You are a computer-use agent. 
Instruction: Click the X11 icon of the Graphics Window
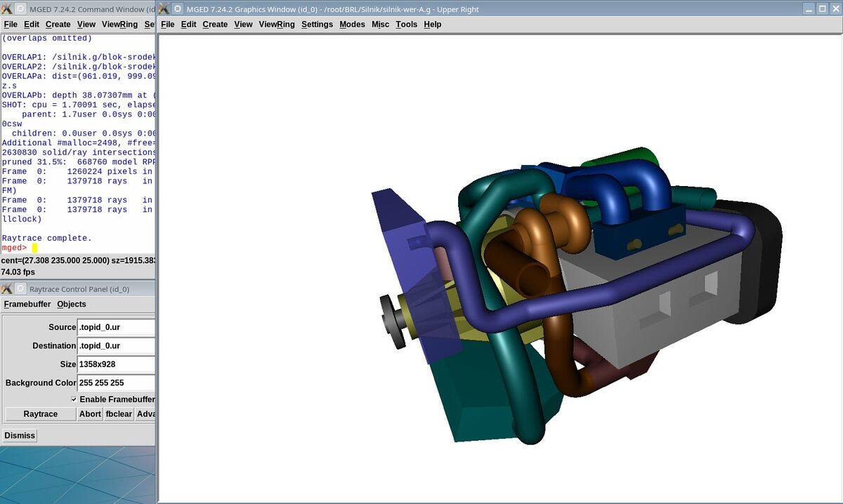click(164, 9)
